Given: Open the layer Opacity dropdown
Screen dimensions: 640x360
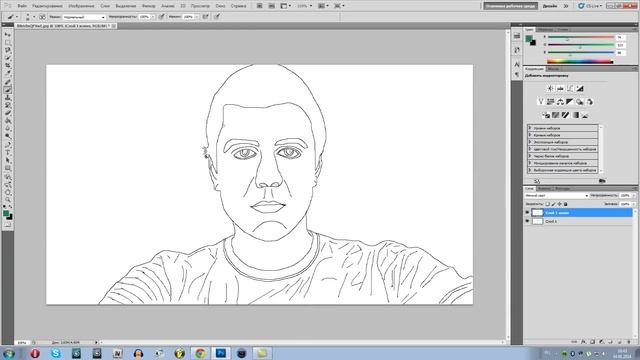Looking at the screenshot, I should pos(634,196).
